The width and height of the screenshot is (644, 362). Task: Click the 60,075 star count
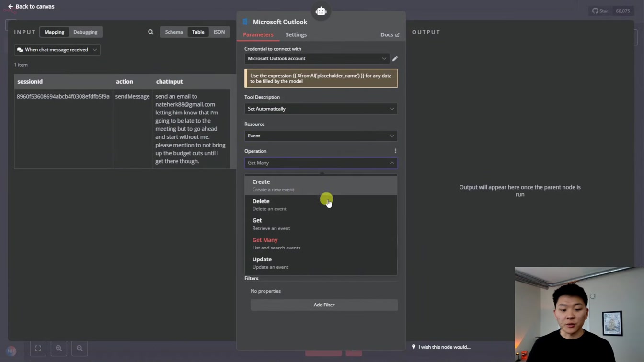(x=622, y=11)
